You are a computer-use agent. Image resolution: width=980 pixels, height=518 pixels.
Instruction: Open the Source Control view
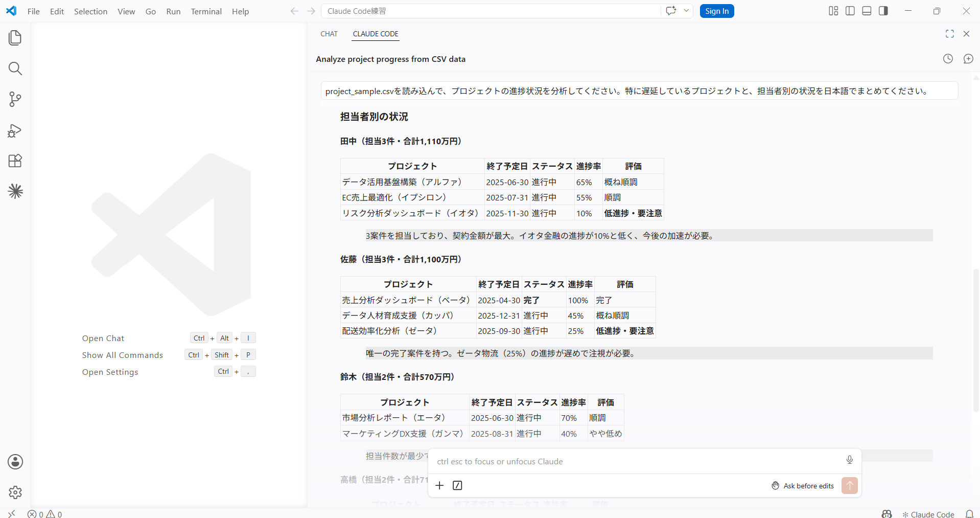(x=15, y=99)
